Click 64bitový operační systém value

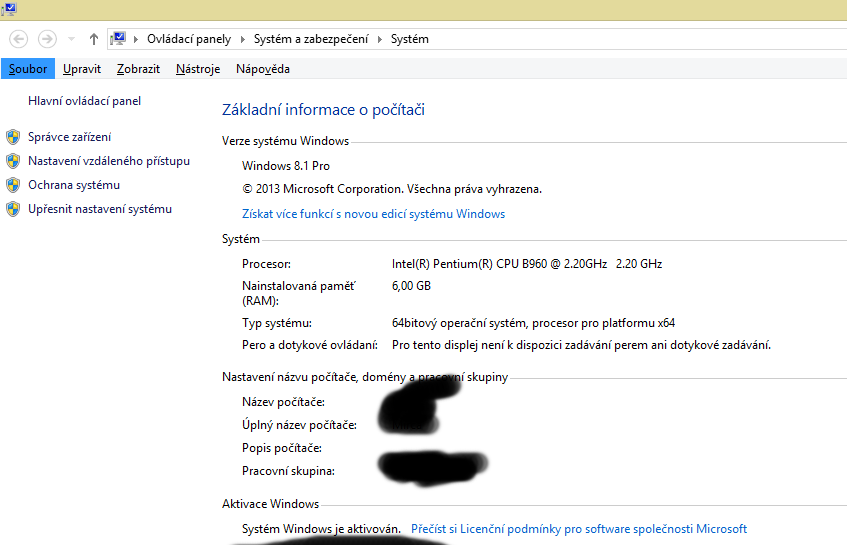point(533,323)
